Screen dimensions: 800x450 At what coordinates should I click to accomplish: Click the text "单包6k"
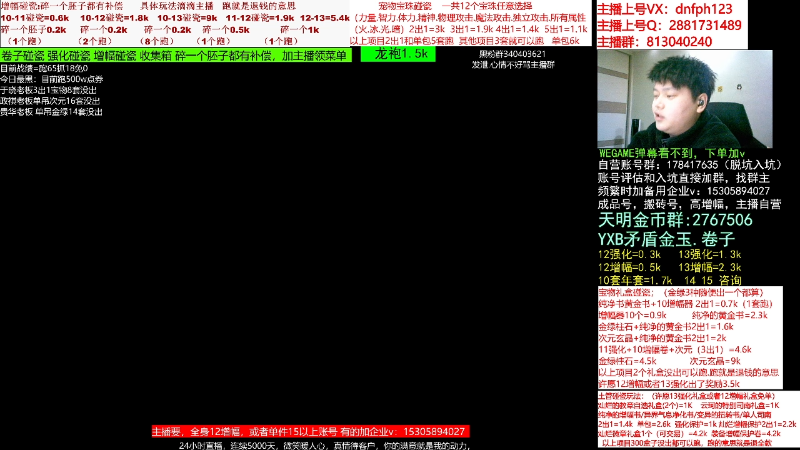(x=565, y=41)
